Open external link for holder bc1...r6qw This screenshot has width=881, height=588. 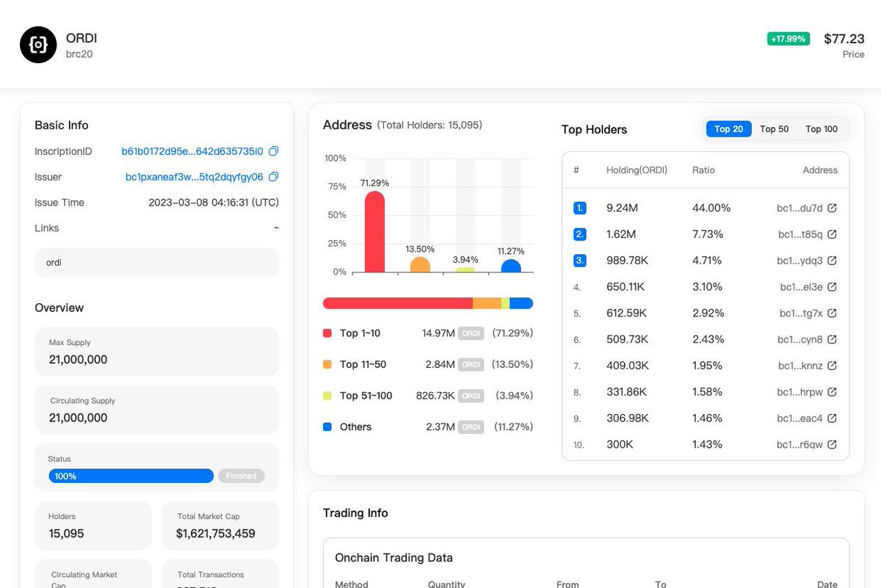coord(832,444)
